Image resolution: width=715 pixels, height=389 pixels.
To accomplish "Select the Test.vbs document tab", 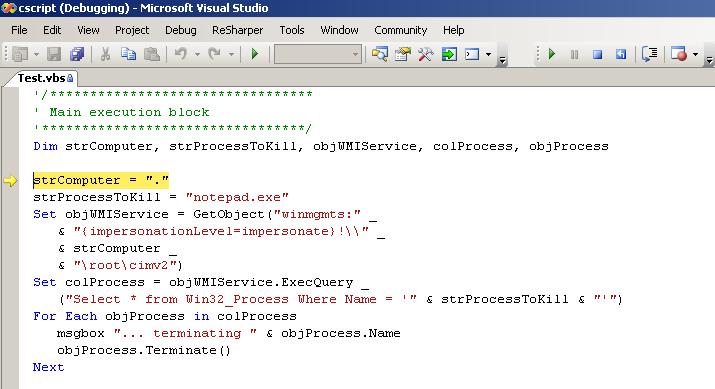I will 41,78.
